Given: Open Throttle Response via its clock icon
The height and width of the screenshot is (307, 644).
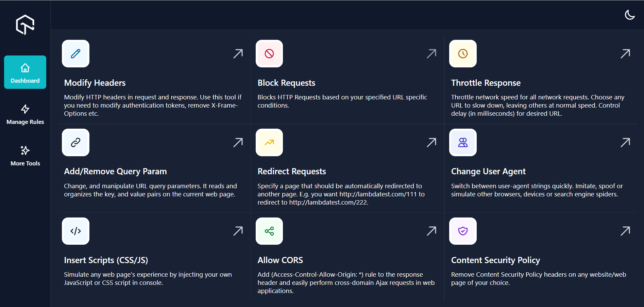Looking at the screenshot, I should click(463, 53).
